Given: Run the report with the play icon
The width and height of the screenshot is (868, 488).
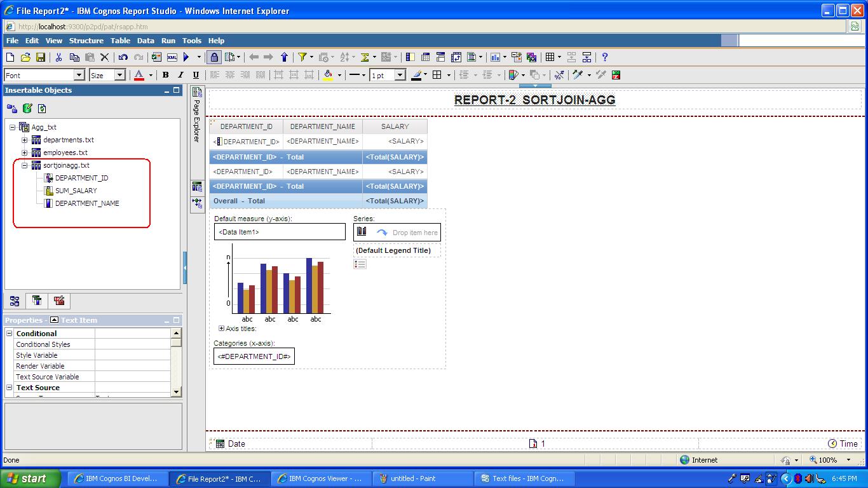Looking at the screenshot, I should click(187, 57).
